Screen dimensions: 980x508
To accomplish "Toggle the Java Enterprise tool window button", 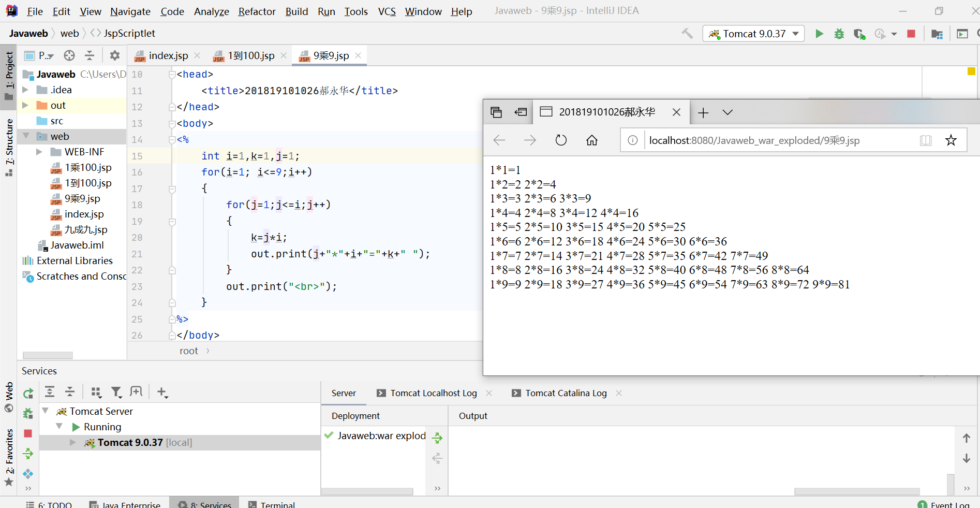I will pyautogui.click(x=125, y=504).
